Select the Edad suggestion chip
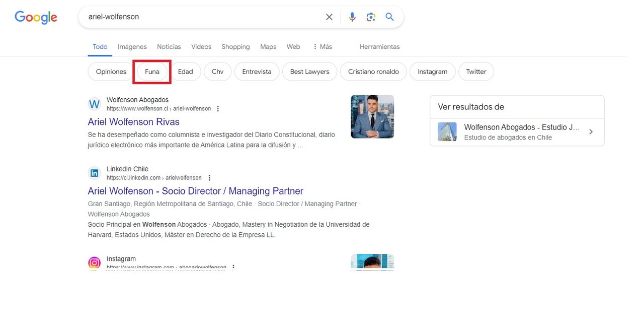The width and height of the screenshot is (644, 326). [186, 72]
